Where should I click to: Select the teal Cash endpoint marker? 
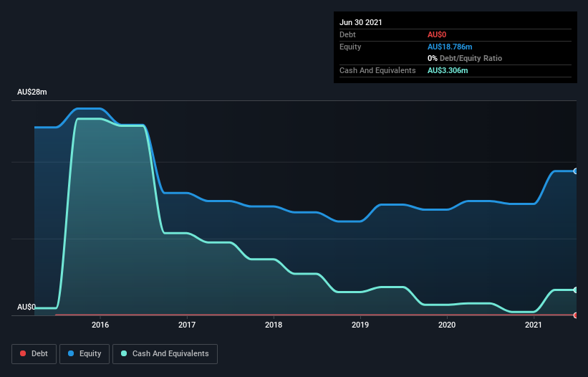576,290
